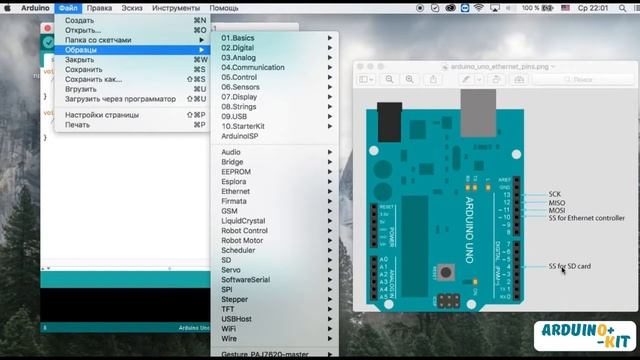The image size is (640, 360).
Task: Open the markup pen dropdown arrow in Preview
Action: click(478, 79)
